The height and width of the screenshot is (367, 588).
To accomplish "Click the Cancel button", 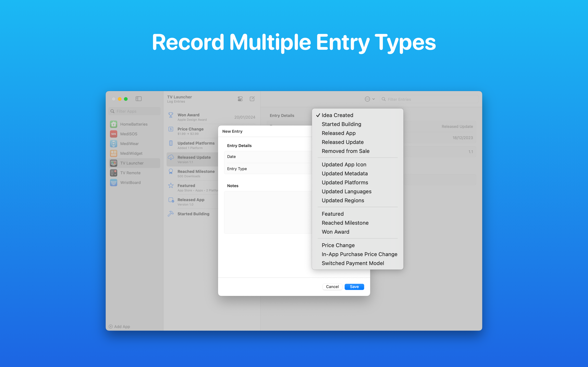I will point(332,287).
